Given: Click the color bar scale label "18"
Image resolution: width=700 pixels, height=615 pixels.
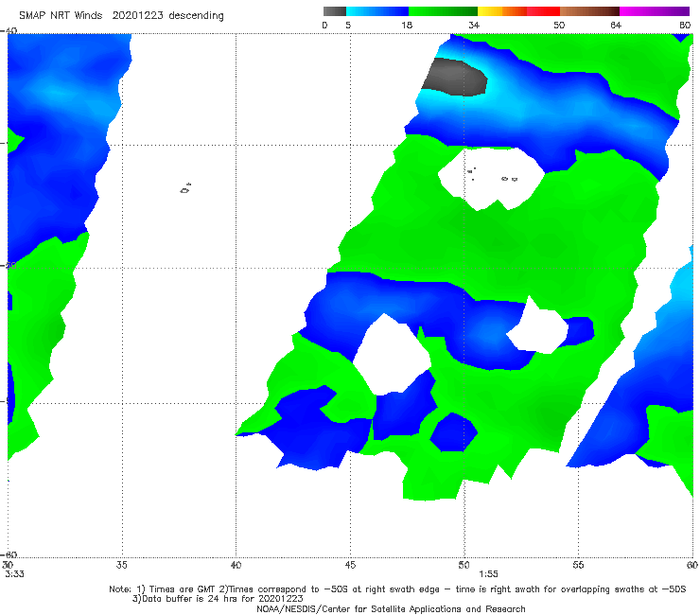Looking at the screenshot, I should pyautogui.click(x=407, y=26).
